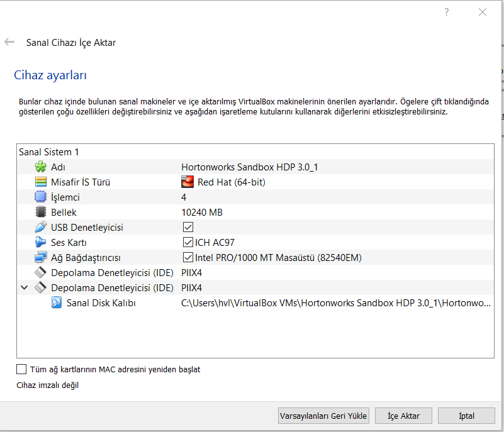Select the virtual disk image path C:\Users\hvl
504x432 pixels.
tap(336, 303)
